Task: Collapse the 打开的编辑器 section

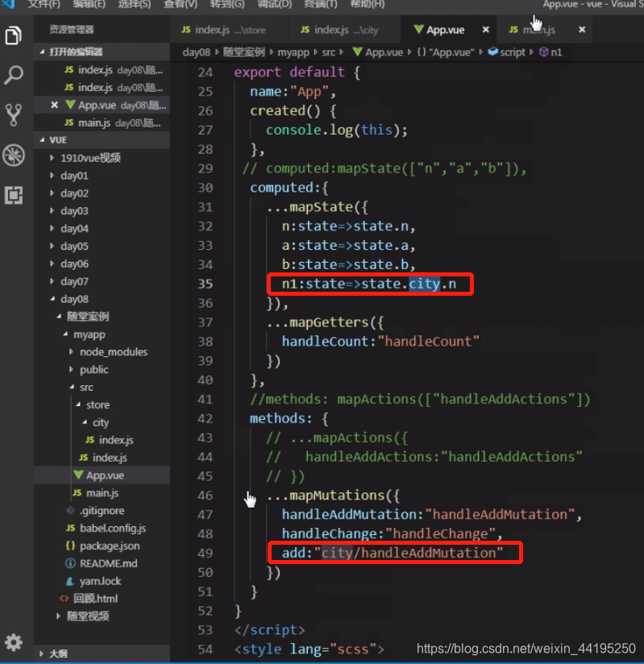Action: pyautogui.click(x=102, y=52)
